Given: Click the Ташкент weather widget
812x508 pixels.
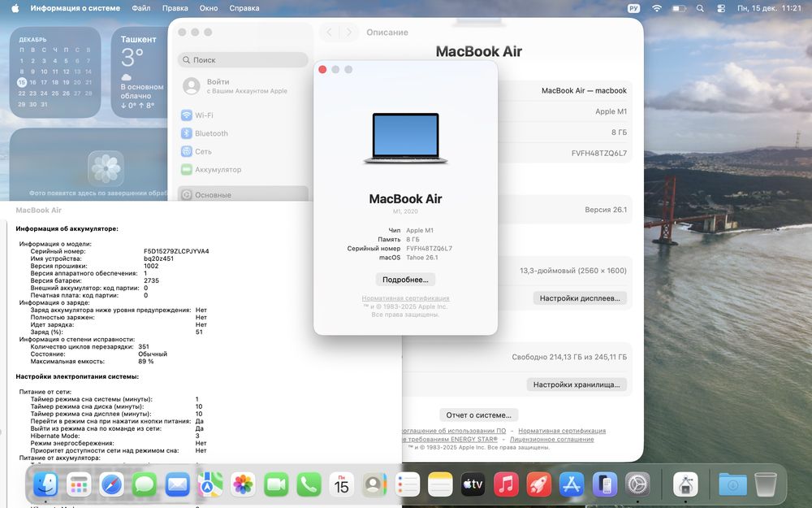Looking at the screenshot, I should (140, 72).
